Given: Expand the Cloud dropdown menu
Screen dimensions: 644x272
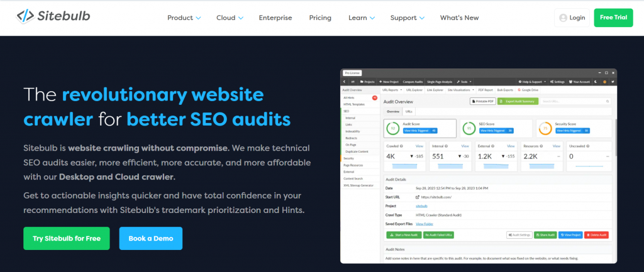Looking at the screenshot, I should pyautogui.click(x=230, y=18).
